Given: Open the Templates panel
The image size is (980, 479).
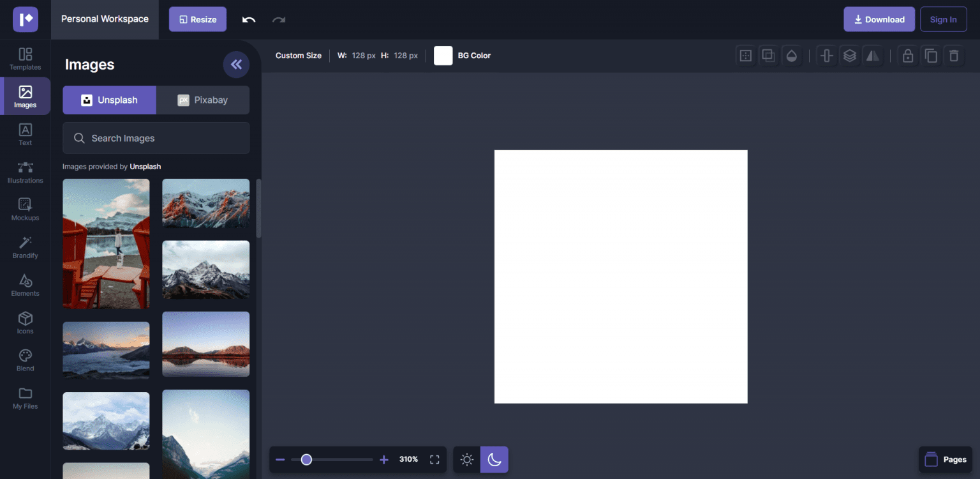Looking at the screenshot, I should click(x=25, y=59).
